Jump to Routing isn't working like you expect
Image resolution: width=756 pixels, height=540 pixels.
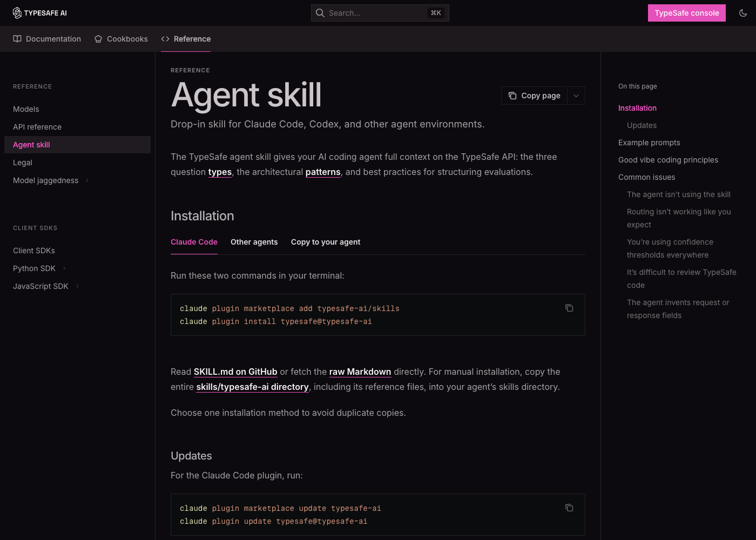[679, 218]
